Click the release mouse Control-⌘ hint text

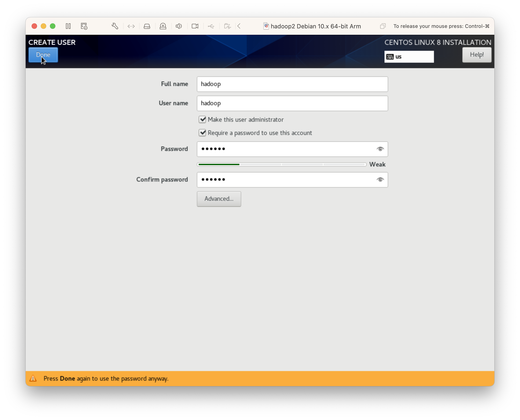coord(441,26)
